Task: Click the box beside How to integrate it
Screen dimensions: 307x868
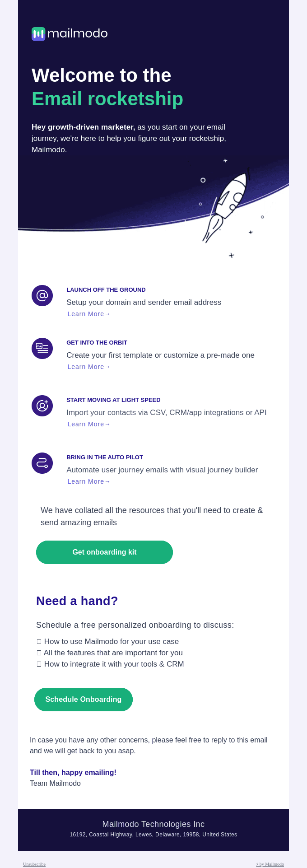Action: [x=39, y=664]
